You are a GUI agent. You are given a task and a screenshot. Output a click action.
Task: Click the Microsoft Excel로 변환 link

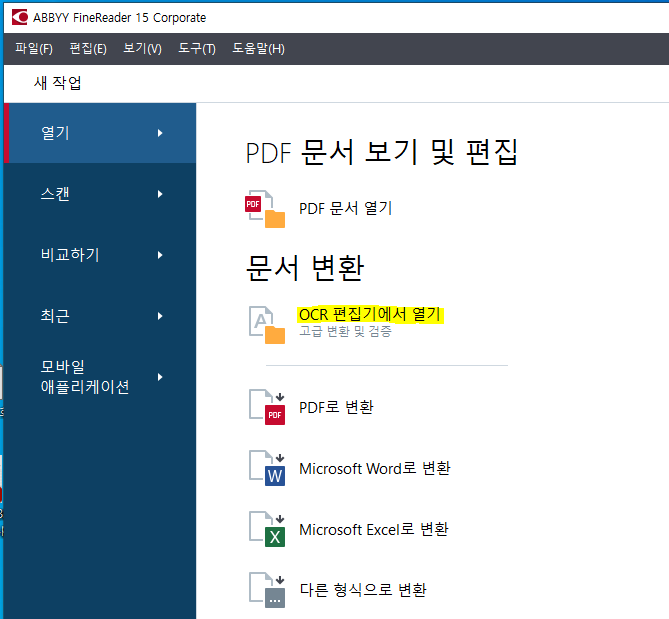[x=374, y=529]
